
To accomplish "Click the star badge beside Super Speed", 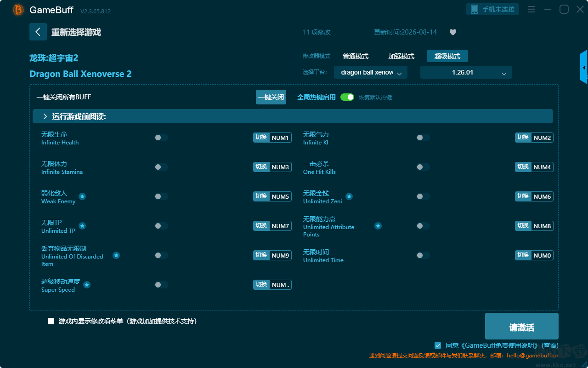I will 87,285.
